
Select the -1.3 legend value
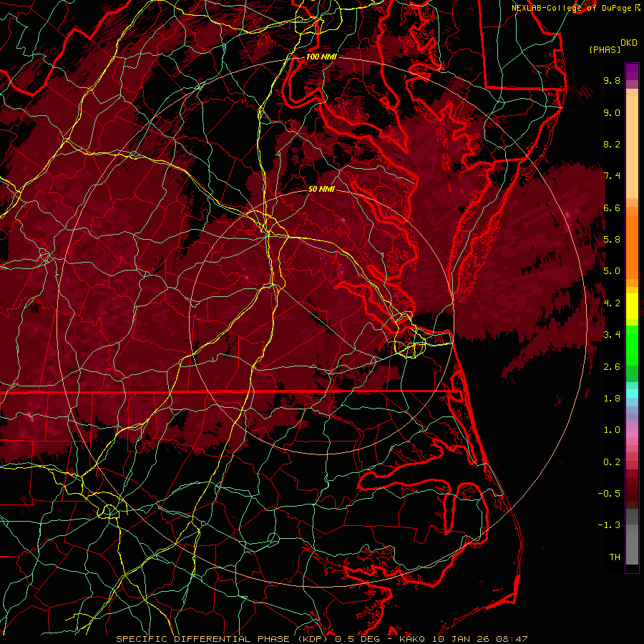click(609, 525)
